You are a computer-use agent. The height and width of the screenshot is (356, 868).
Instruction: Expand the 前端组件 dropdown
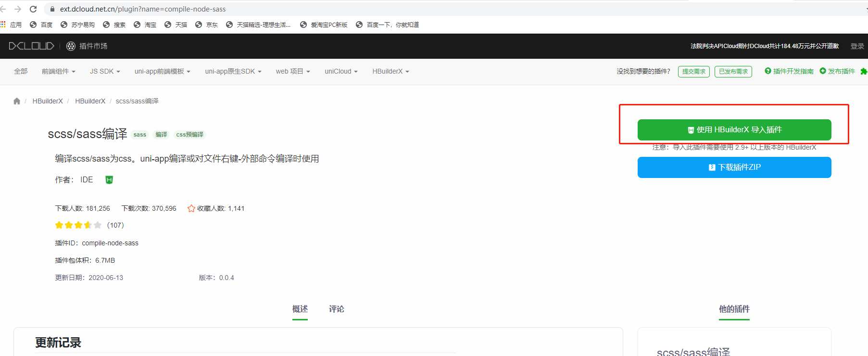click(59, 71)
